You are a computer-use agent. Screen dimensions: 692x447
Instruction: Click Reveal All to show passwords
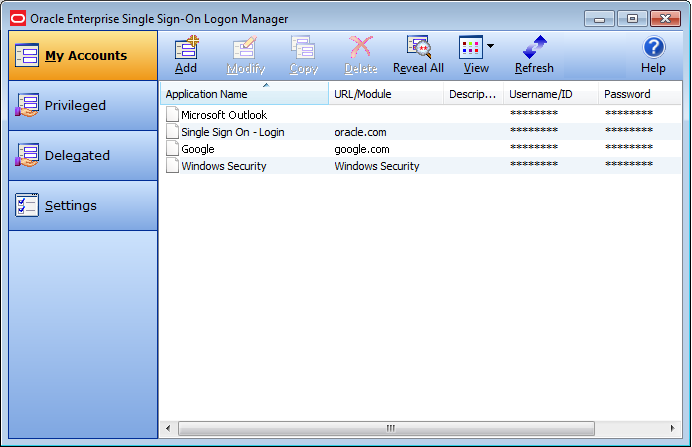tap(418, 55)
